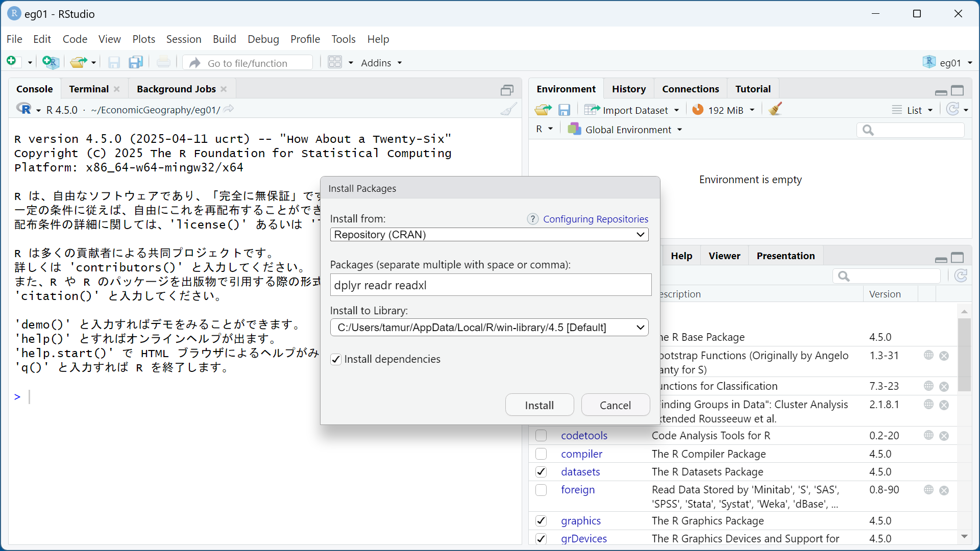
Task: Click the workspace panes grid icon
Action: pos(335,62)
